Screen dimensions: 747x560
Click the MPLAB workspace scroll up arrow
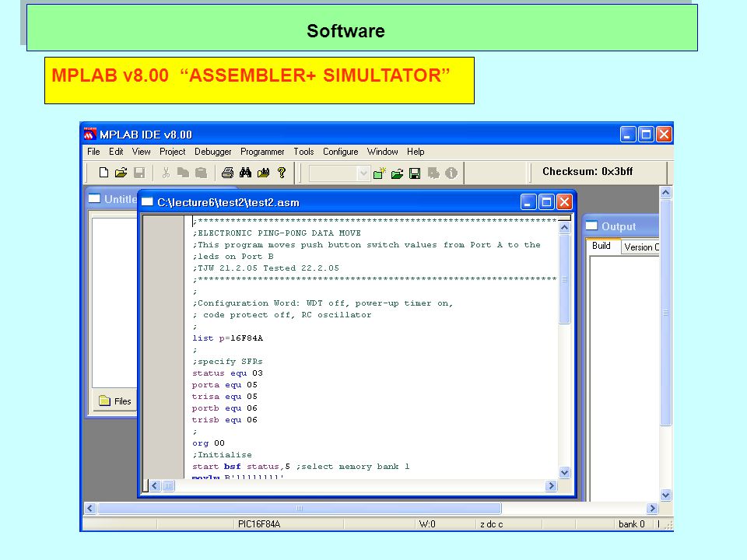(665, 192)
